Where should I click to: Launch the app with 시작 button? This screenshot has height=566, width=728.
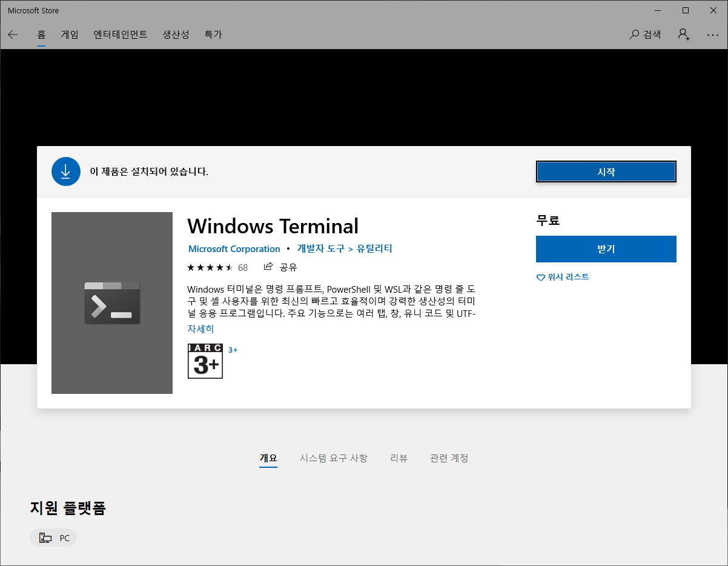(x=606, y=171)
